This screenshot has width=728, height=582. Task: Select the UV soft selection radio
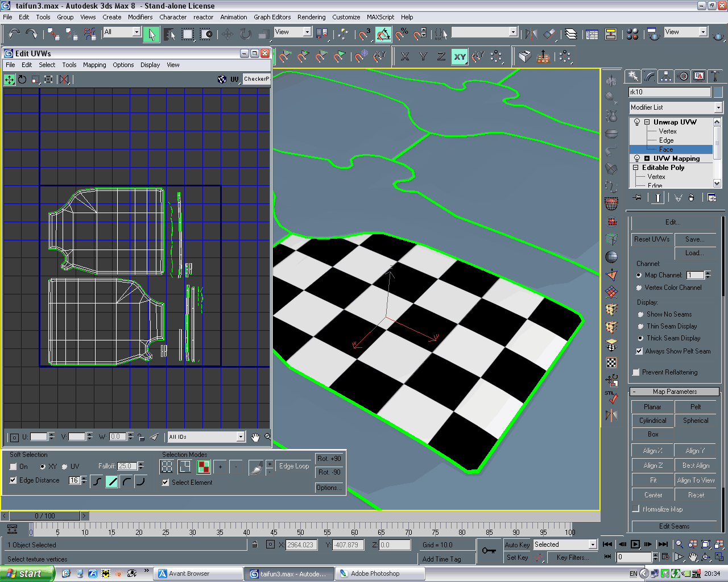click(x=65, y=467)
